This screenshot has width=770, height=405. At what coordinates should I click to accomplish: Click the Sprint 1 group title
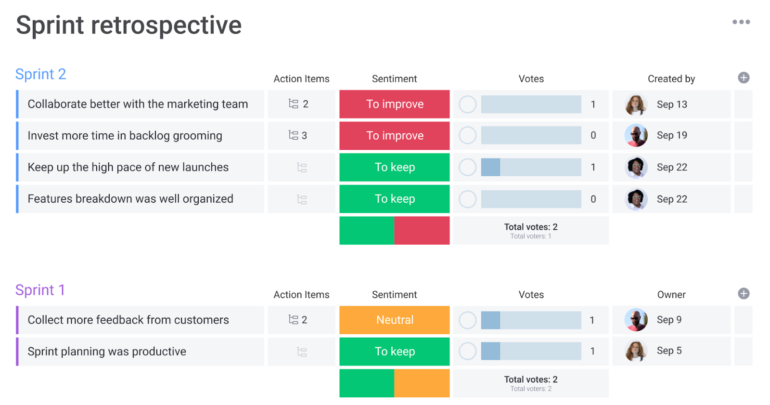click(x=41, y=290)
